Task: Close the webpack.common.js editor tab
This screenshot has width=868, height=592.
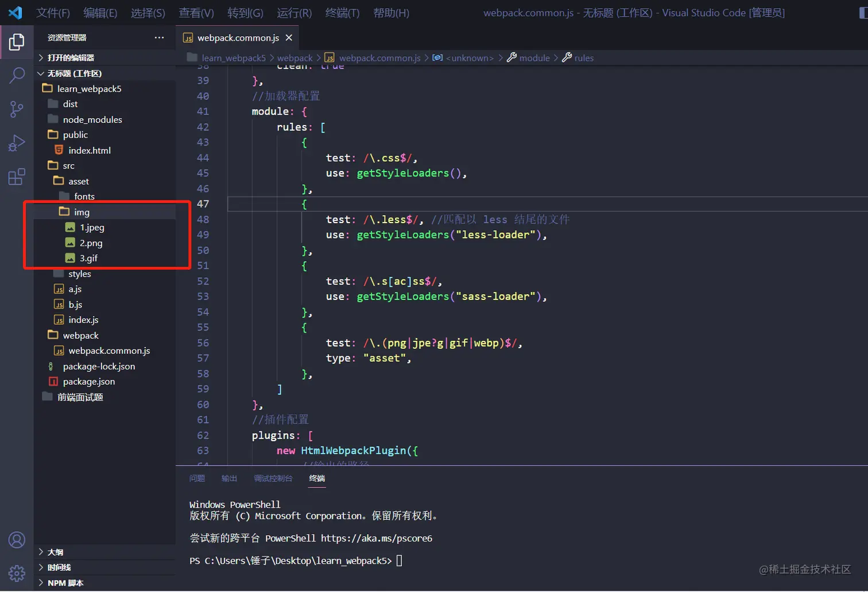Action: pos(289,37)
